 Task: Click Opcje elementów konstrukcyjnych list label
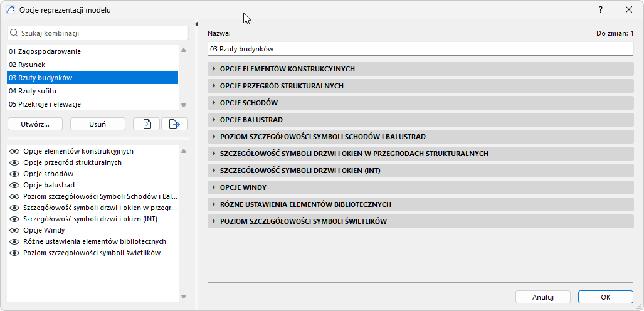78,151
